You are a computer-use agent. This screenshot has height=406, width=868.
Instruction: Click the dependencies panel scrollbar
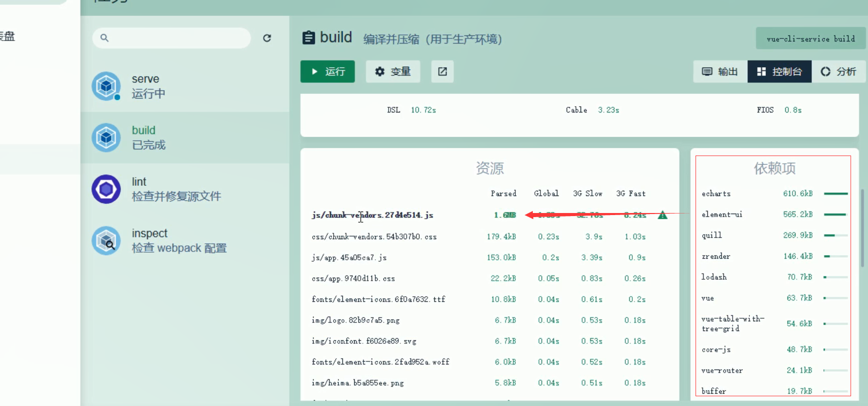point(862,228)
